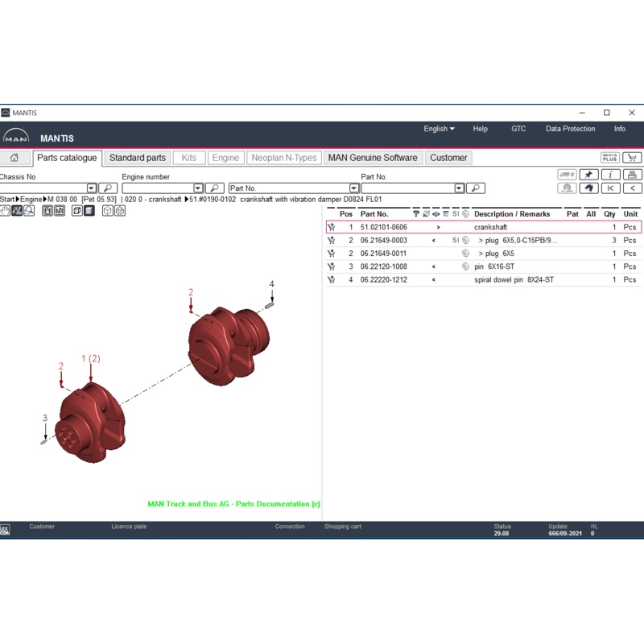
Task: Click the truck number icon button
Action: pyautogui.click(x=567, y=175)
